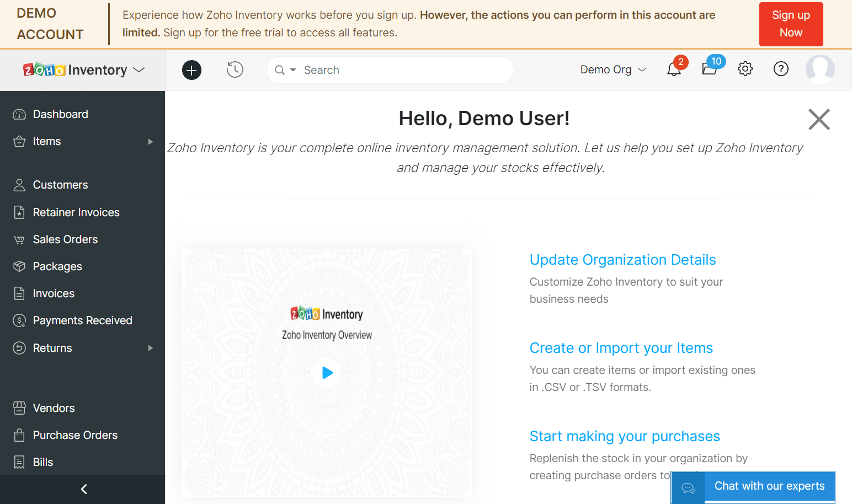Play the Zoho Inventory Overview video
Screen dimensions: 852x504
coord(327,373)
